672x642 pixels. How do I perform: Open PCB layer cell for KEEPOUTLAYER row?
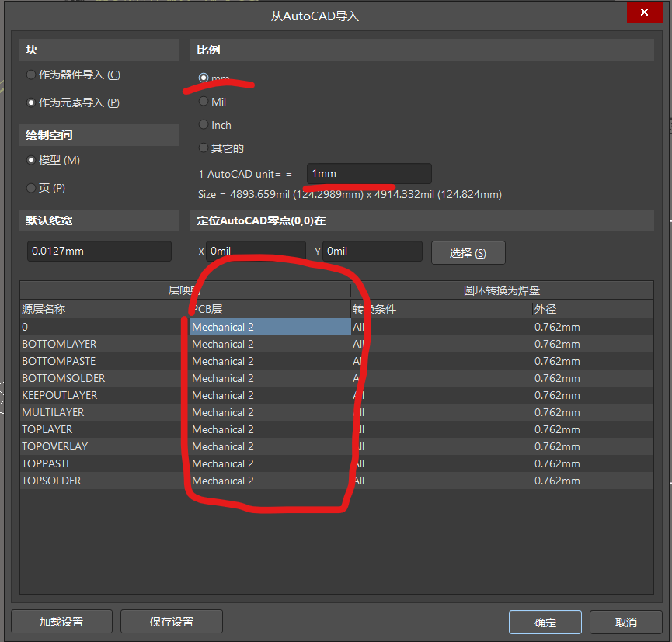point(270,395)
